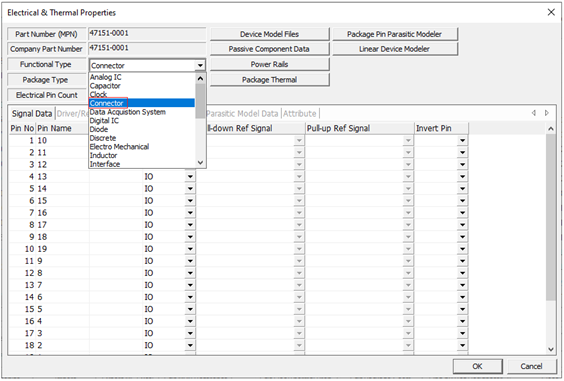Collapse the Functional Type combo box arrow
The image size is (564, 381).
[200, 65]
